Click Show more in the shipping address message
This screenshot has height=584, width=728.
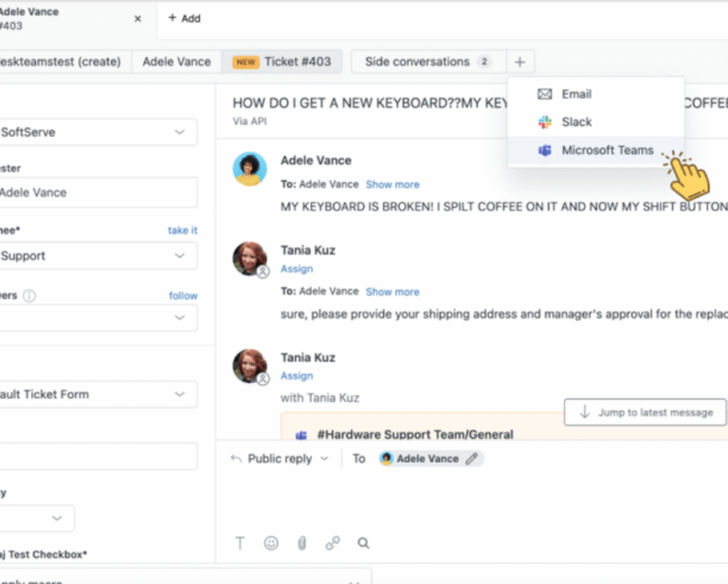[392, 292]
